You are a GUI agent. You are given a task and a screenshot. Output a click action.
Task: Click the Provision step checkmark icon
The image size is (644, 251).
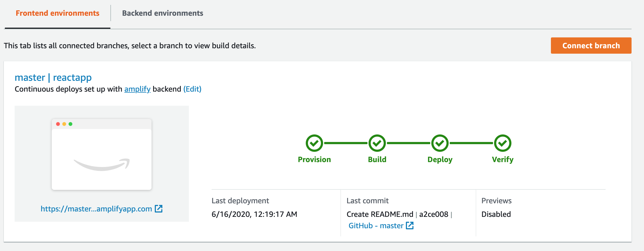click(314, 143)
